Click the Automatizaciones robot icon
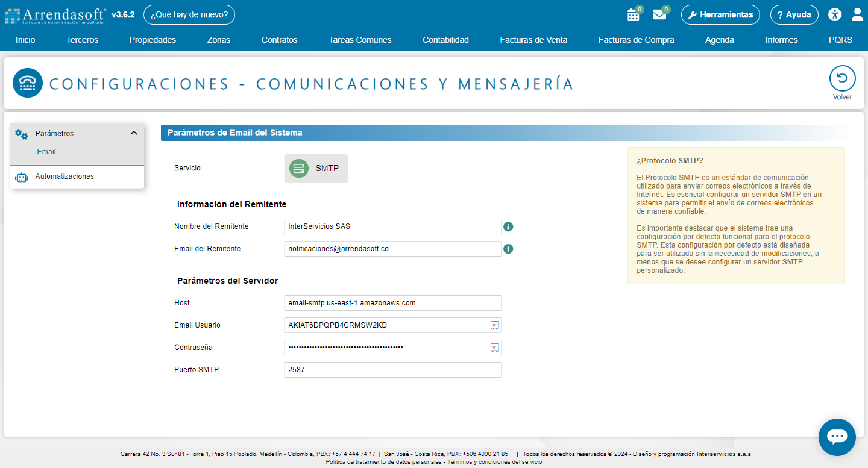 (x=22, y=177)
